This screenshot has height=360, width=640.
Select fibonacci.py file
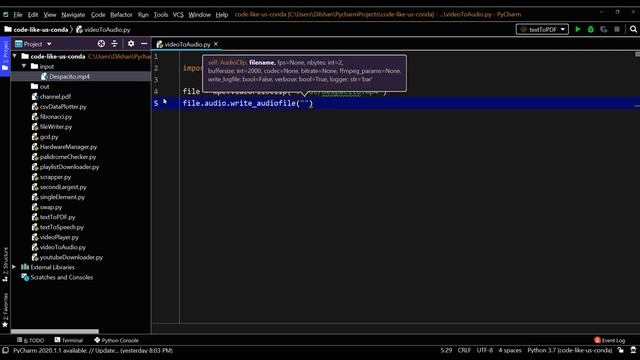(56, 117)
